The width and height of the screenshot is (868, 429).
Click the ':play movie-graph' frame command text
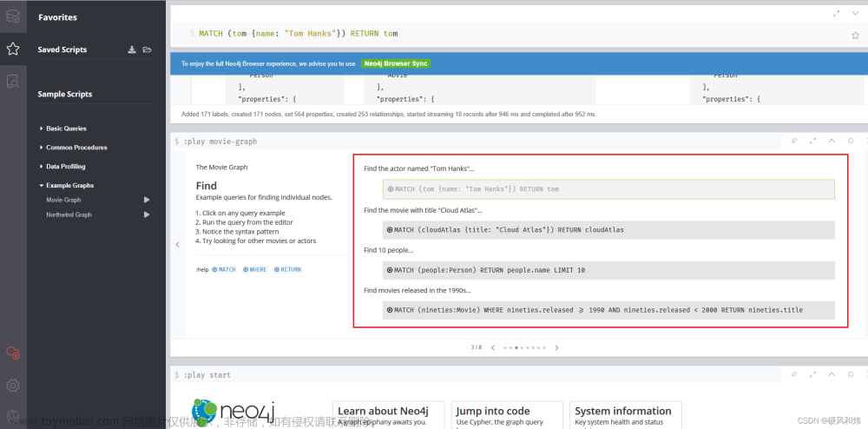tap(220, 142)
